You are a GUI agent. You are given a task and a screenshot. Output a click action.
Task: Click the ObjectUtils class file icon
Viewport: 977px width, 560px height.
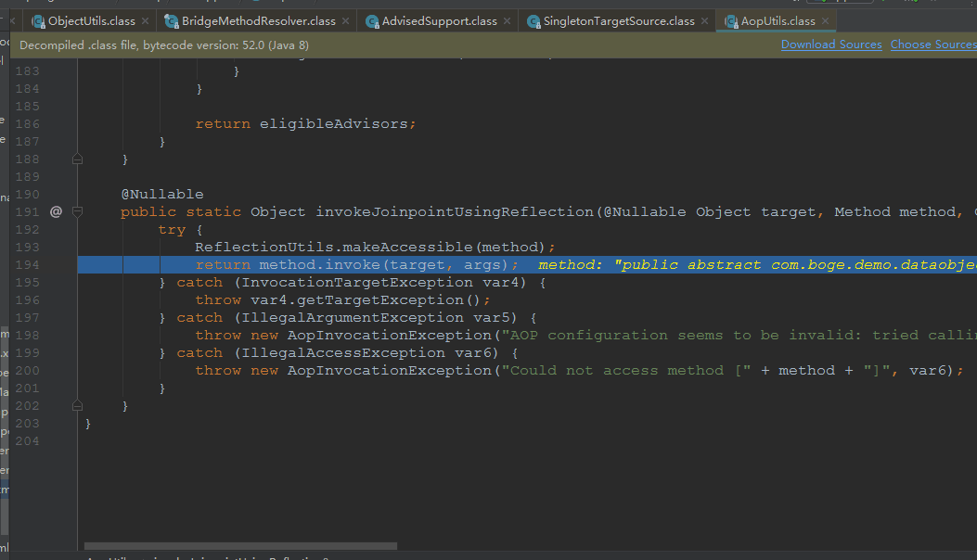(x=38, y=22)
